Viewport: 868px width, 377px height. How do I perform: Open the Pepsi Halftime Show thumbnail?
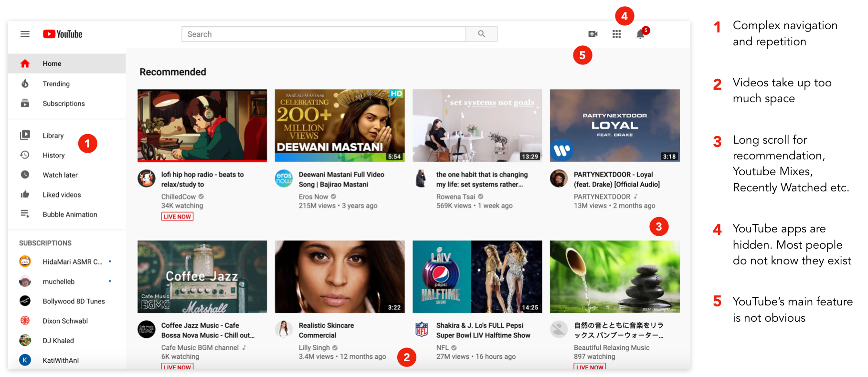[477, 277]
